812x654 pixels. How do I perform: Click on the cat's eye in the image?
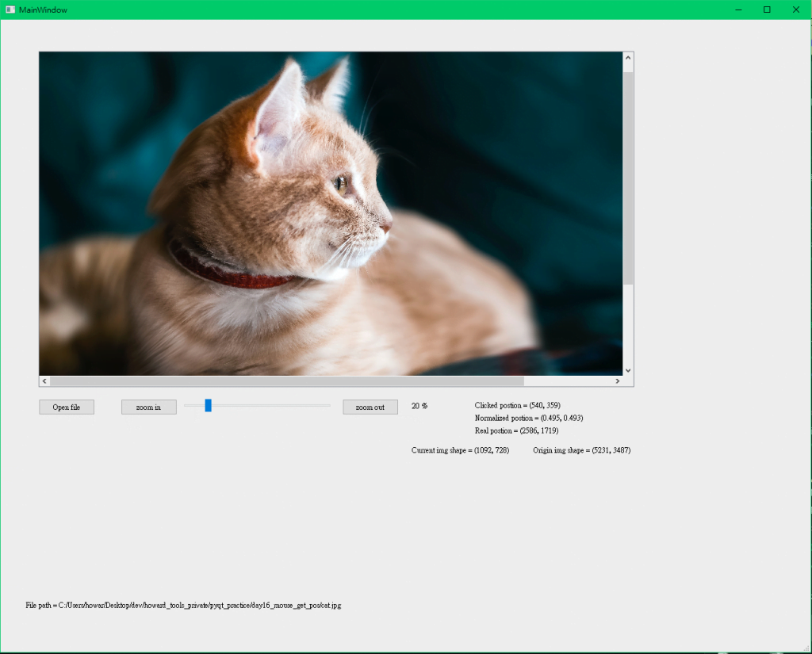[x=342, y=185]
